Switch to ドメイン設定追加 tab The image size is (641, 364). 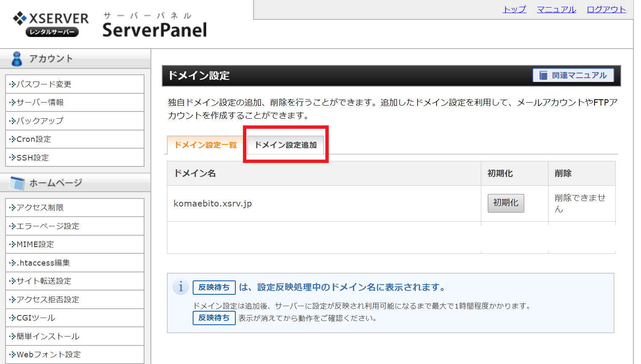[x=286, y=145]
